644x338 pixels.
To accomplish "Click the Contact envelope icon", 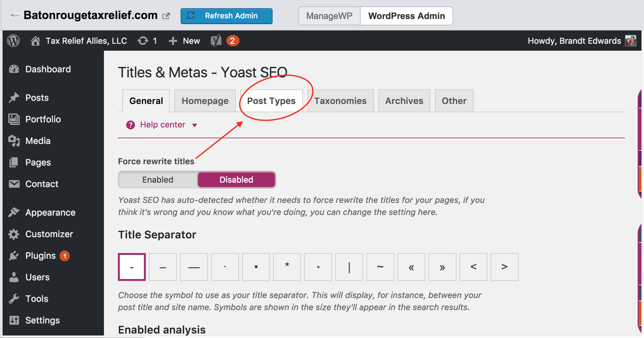I will [14, 184].
